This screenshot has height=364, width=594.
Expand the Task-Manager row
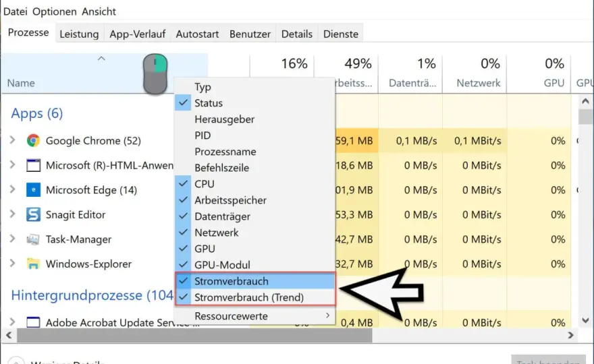pyautogui.click(x=13, y=239)
